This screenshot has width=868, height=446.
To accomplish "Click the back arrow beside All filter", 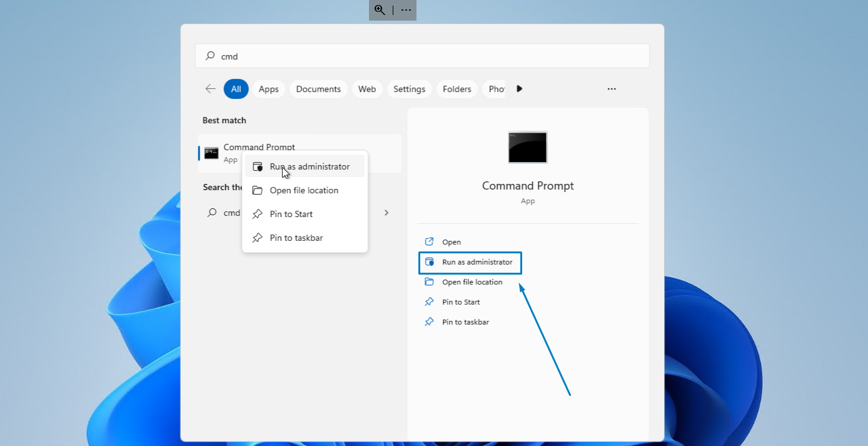I will pyautogui.click(x=210, y=89).
